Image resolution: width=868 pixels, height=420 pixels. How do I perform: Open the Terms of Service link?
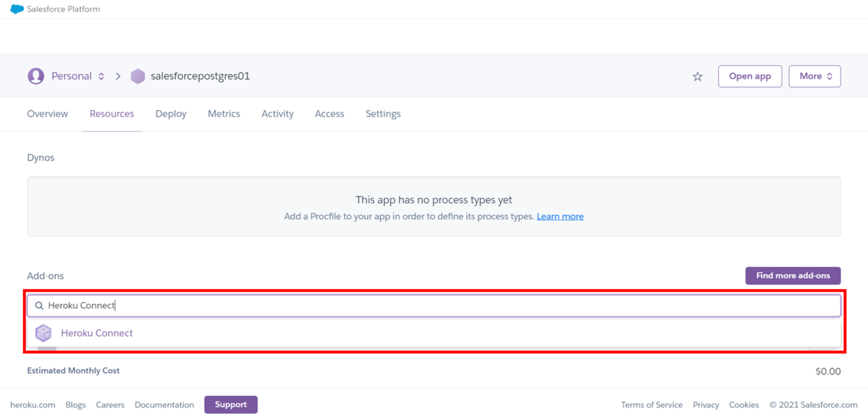[x=652, y=405]
